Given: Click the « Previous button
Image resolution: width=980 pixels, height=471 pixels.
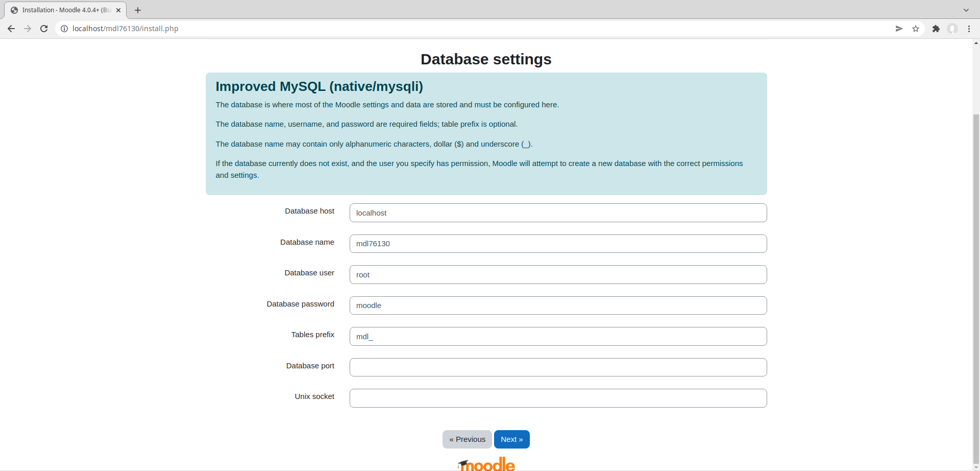Looking at the screenshot, I should (467, 439).
